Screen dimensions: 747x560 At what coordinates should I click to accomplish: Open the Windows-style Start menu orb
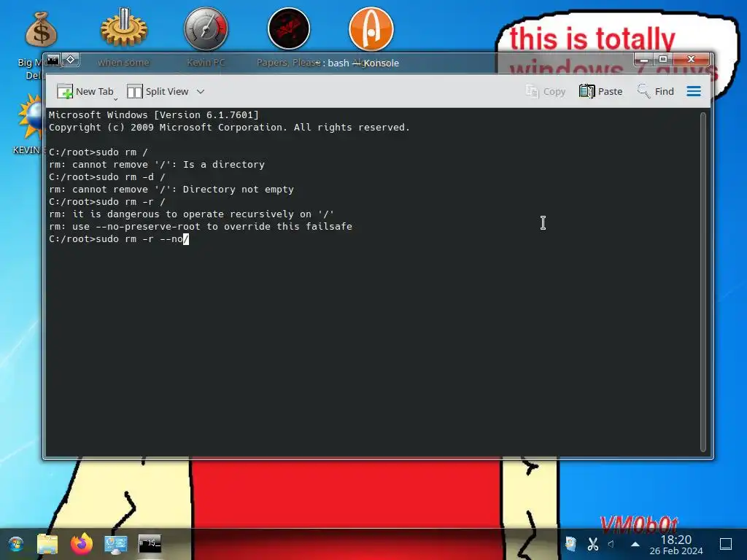pos(16,544)
